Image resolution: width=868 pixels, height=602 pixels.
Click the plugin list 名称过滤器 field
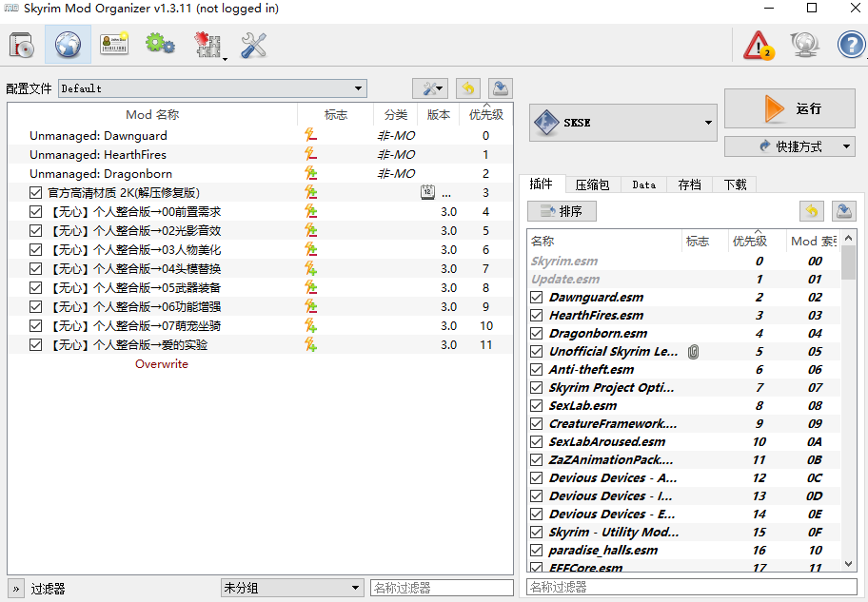pyautogui.click(x=691, y=587)
